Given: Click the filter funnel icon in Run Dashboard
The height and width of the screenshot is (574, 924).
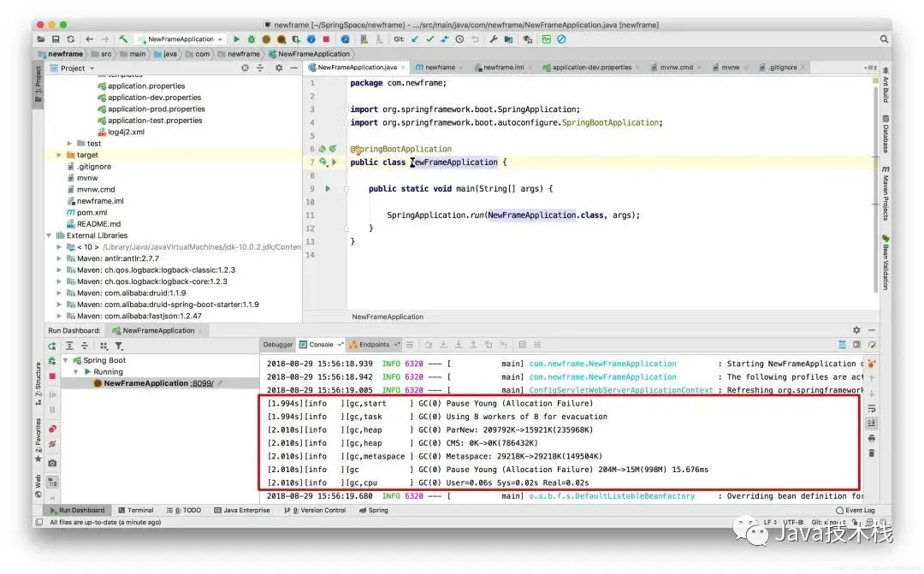Looking at the screenshot, I should 118,346.
